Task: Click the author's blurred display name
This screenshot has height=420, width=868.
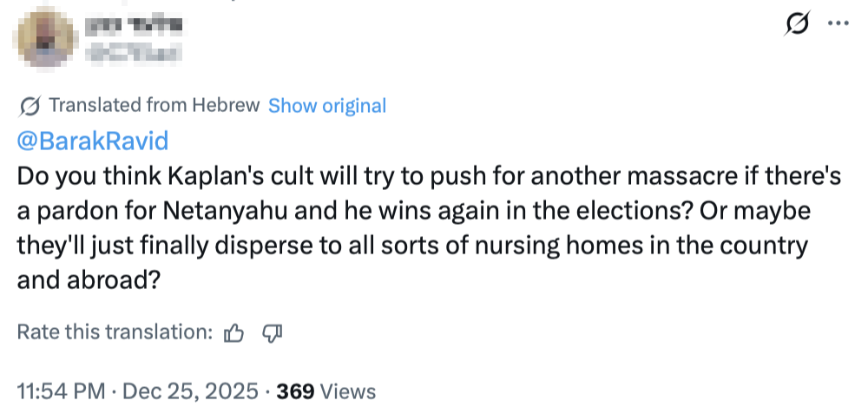Action: (x=126, y=26)
